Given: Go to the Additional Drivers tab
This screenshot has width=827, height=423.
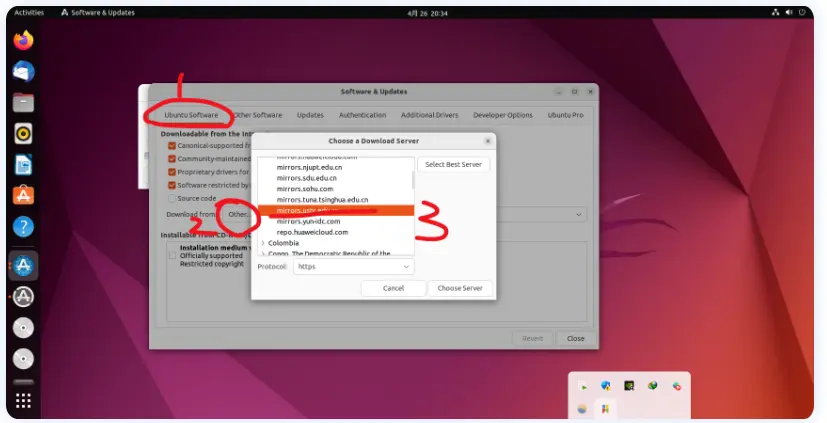Looking at the screenshot, I should pyautogui.click(x=429, y=115).
